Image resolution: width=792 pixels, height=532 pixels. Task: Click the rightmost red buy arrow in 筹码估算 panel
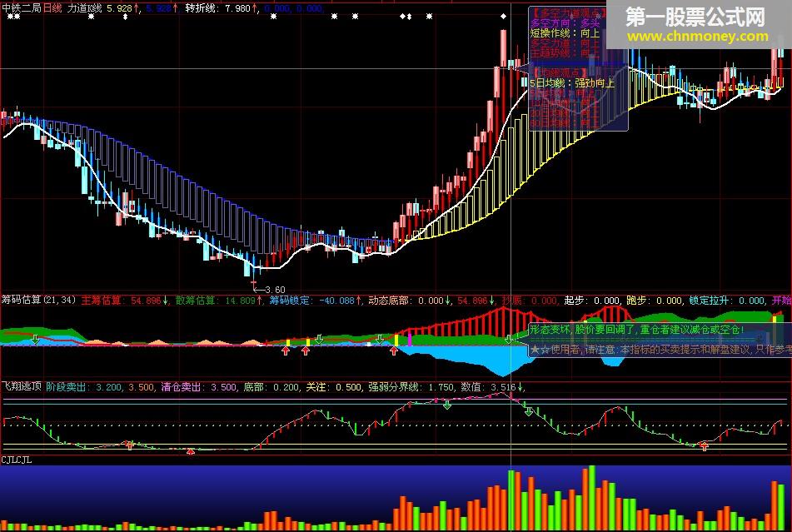(x=394, y=351)
